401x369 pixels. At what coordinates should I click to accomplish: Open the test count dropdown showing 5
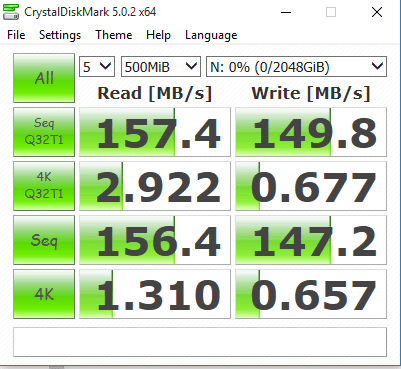pos(97,67)
